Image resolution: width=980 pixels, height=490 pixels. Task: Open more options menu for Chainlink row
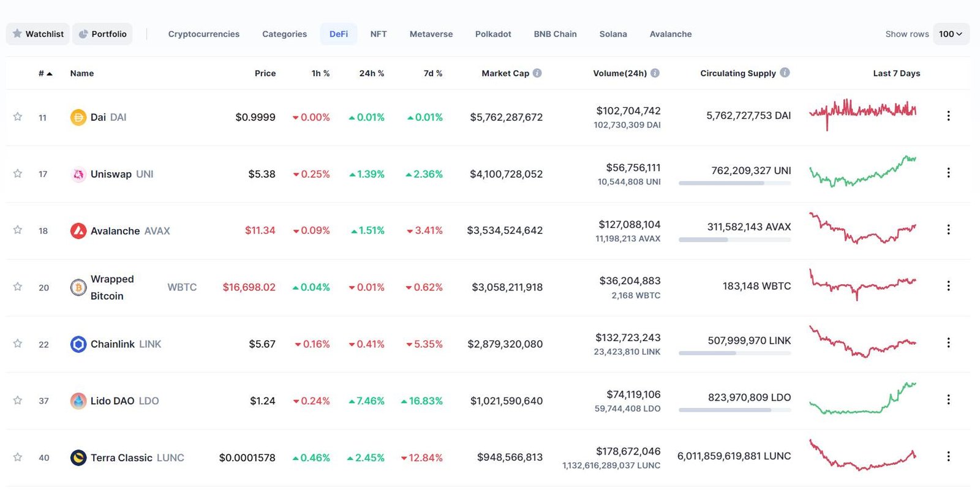pyautogui.click(x=948, y=342)
